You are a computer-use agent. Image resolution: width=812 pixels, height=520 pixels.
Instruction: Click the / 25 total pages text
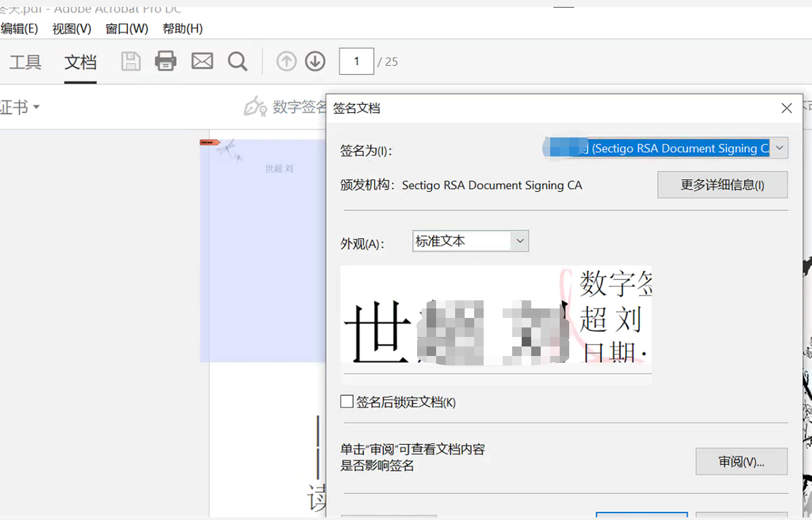[x=388, y=61]
